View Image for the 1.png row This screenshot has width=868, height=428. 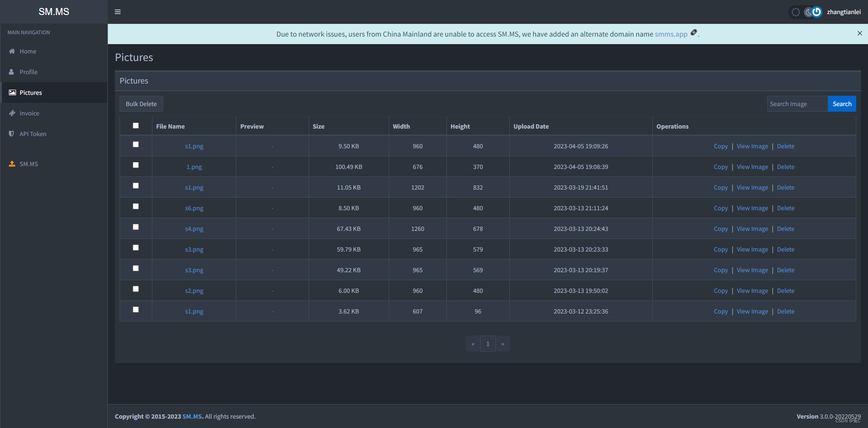752,167
